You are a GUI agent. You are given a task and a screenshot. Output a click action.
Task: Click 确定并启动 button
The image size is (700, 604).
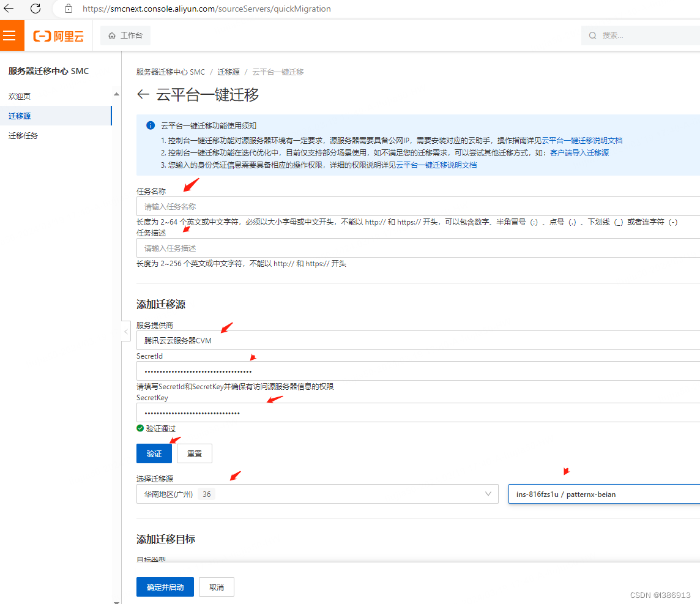pyautogui.click(x=165, y=587)
